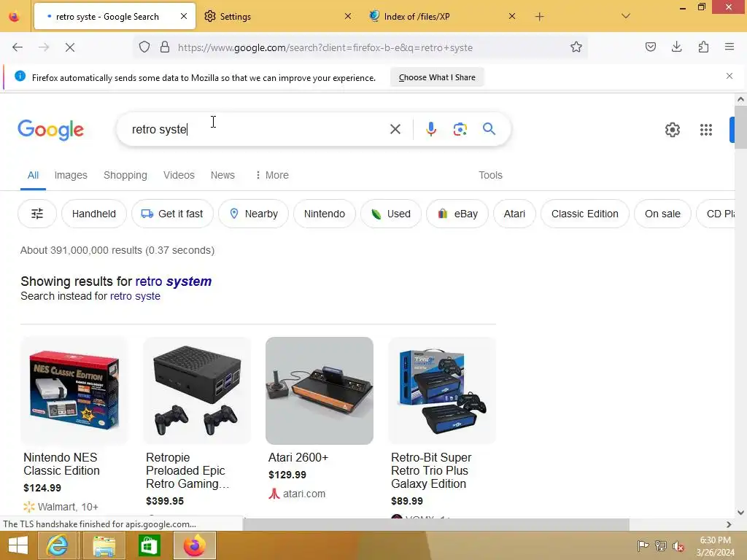The height and width of the screenshot is (560, 747).
Task: Dismiss the Firefox data notification bar
Action: click(x=729, y=76)
